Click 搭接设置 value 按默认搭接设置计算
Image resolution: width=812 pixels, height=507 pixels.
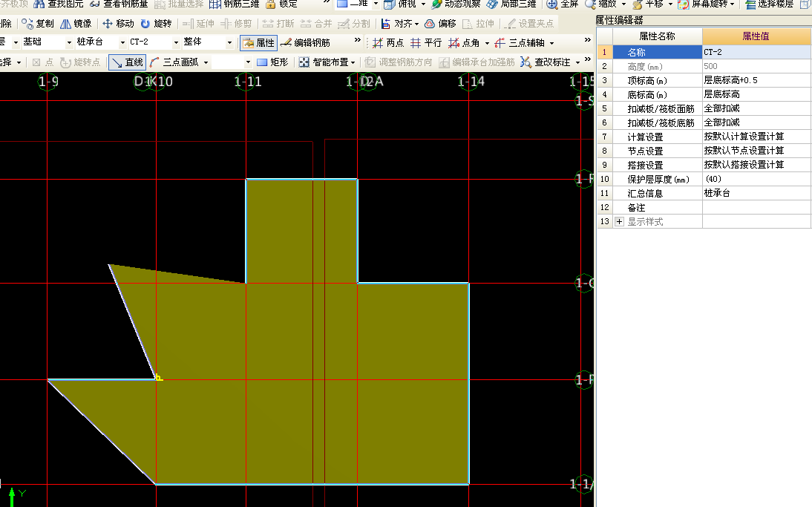coord(756,165)
